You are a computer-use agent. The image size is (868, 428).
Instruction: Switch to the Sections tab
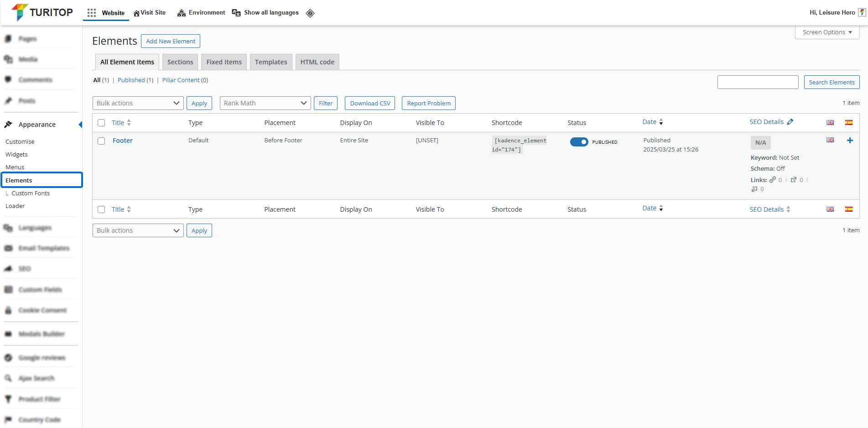pyautogui.click(x=180, y=62)
